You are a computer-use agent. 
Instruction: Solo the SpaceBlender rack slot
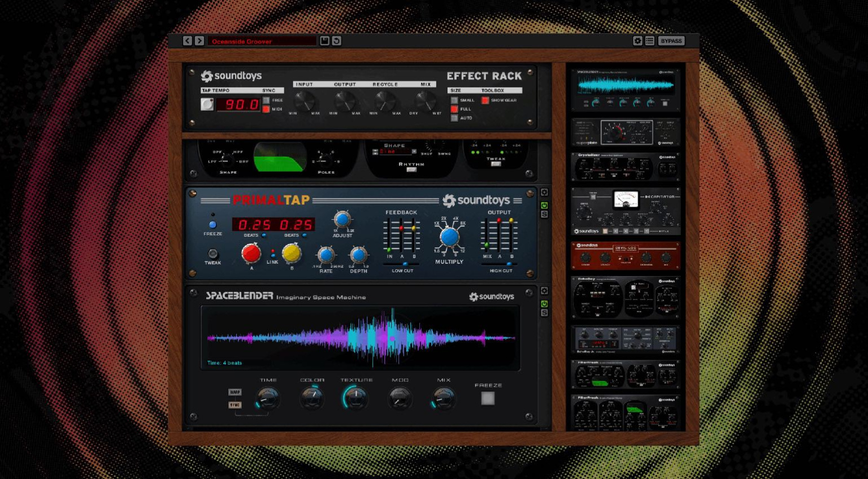(544, 313)
